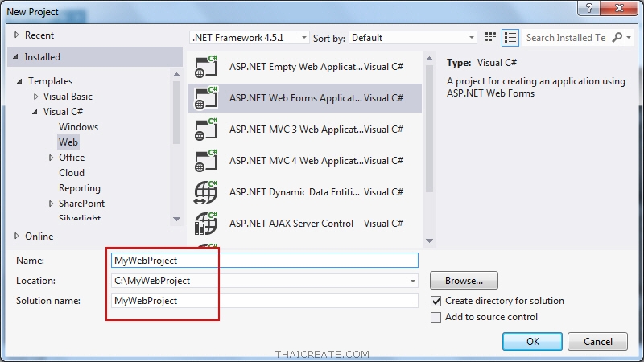Click the ASP.NET Web Forms Application template icon
644x362 pixels.
(206, 98)
